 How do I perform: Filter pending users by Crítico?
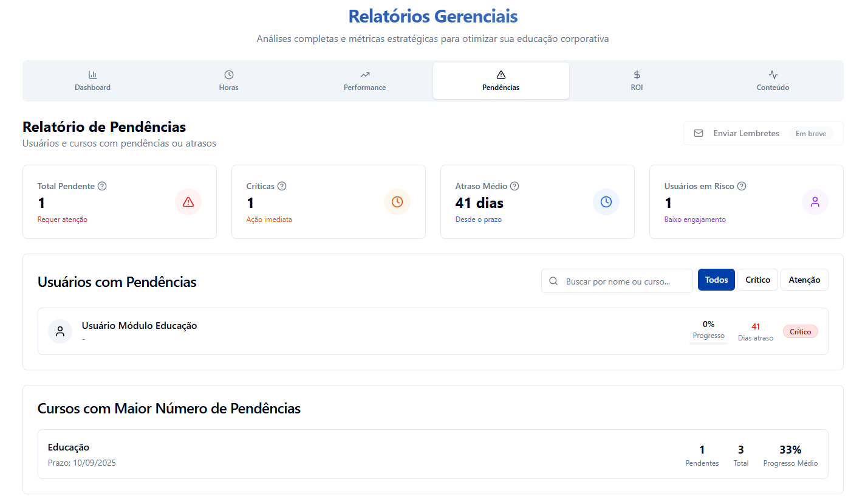[x=757, y=280]
